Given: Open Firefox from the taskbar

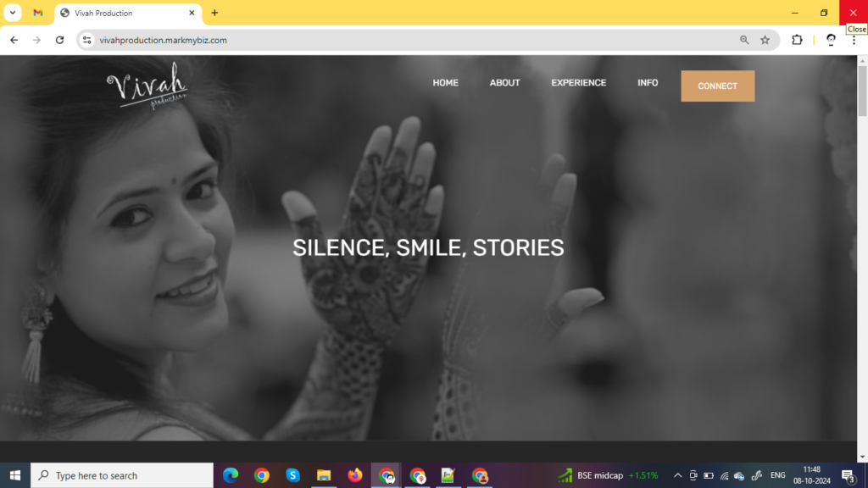Looking at the screenshot, I should click(x=354, y=475).
